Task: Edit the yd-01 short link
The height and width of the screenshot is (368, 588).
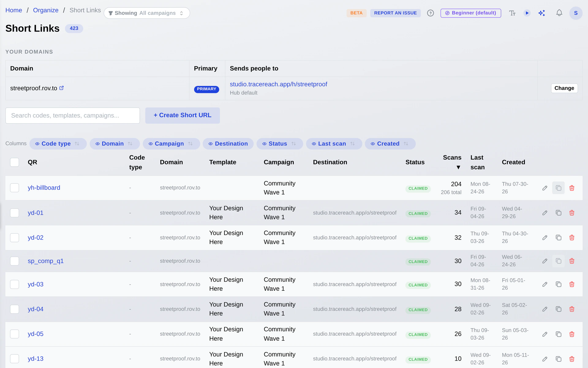Action: (x=545, y=213)
